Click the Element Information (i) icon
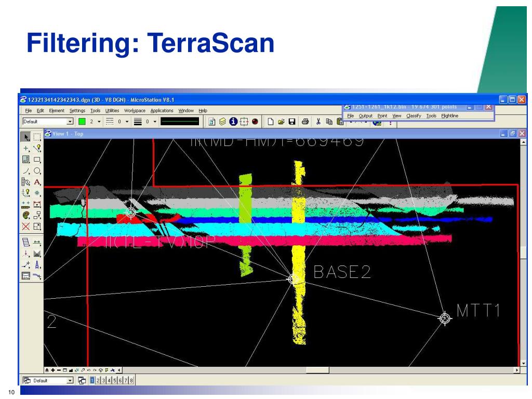Screen dimensions: 532x399 (x=233, y=122)
